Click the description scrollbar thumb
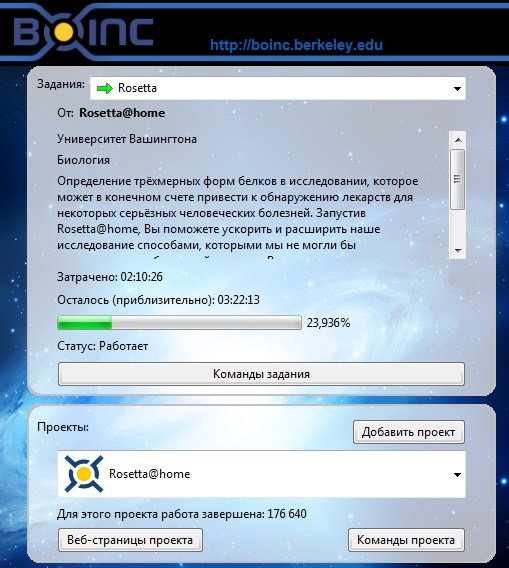This screenshot has width=509, height=568. [458, 179]
